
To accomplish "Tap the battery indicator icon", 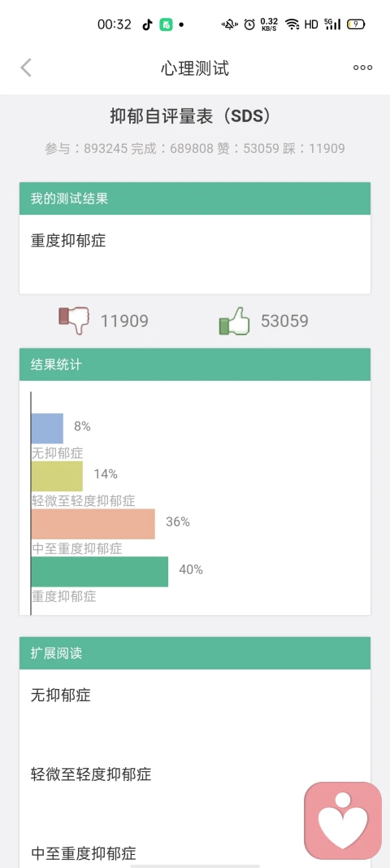I will click(x=356, y=24).
